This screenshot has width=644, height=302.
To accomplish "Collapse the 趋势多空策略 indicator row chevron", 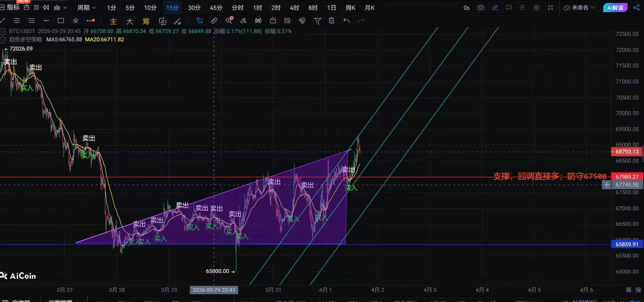I will click(3, 40).
